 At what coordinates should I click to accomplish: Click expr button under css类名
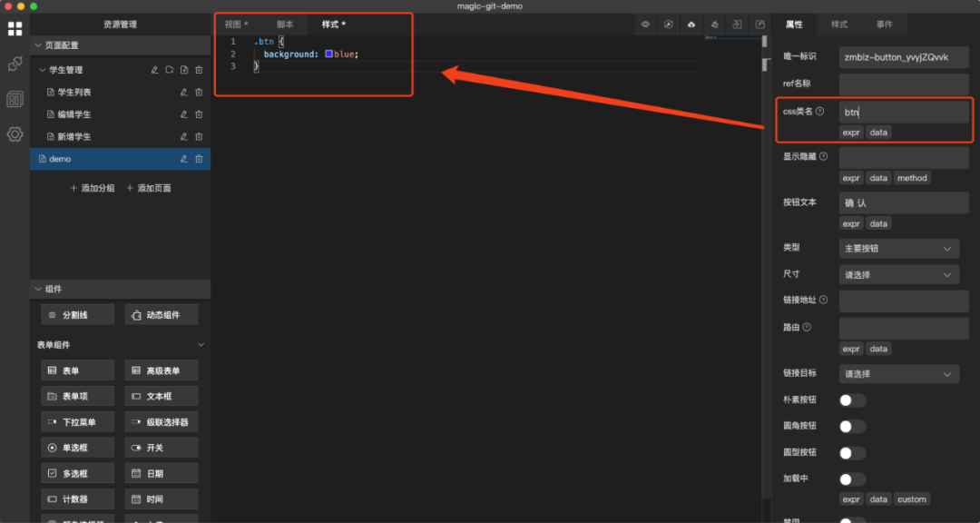851,133
